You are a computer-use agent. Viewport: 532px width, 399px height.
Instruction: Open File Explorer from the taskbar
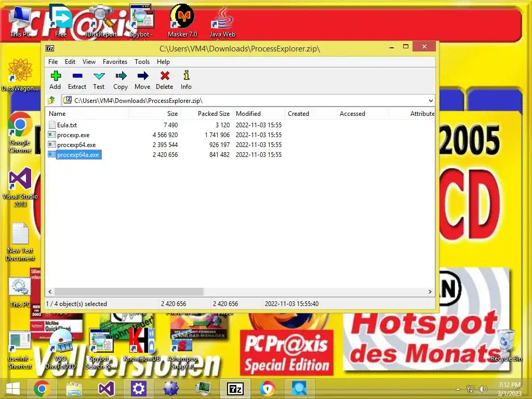click(74, 389)
